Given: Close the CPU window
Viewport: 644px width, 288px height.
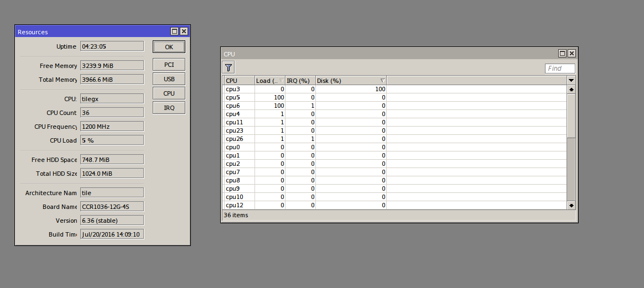Looking at the screenshot, I should tap(572, 53).
